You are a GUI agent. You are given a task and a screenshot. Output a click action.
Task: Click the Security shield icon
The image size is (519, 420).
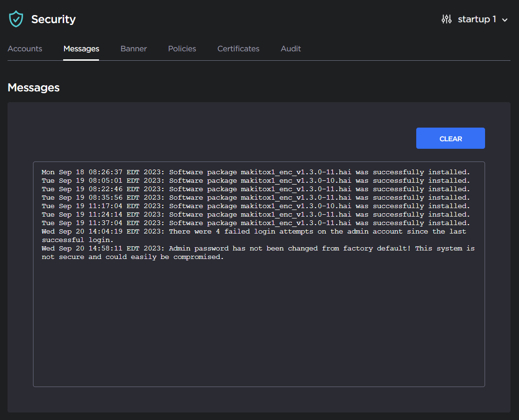pos(16,19)
